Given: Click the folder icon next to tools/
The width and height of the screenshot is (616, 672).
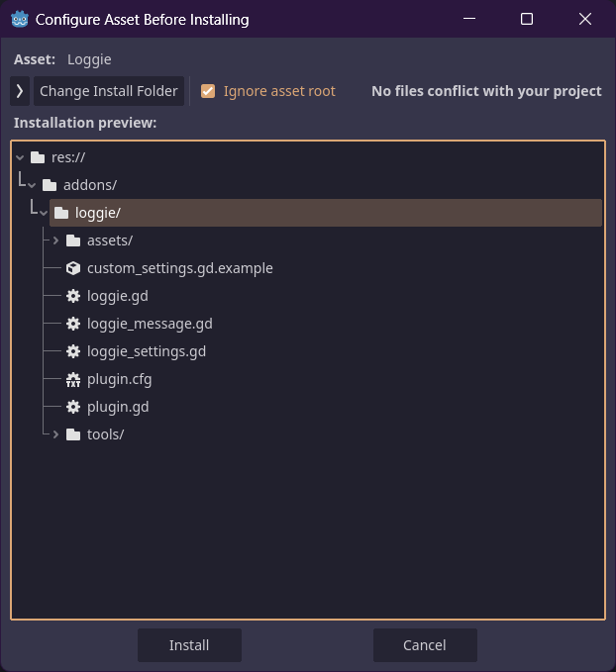Looking at the screenshot, I should pyautogui.click(x=73, y=434).
